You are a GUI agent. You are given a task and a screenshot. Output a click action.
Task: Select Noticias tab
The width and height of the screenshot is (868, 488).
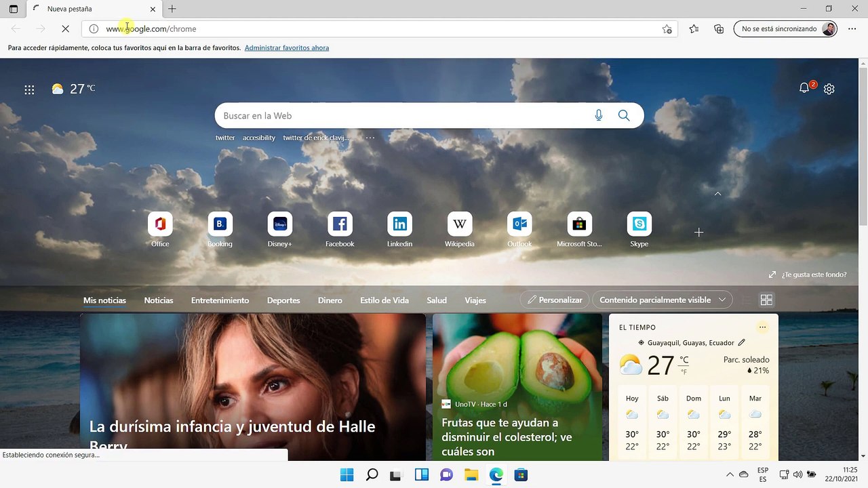(x=159, y=300)
